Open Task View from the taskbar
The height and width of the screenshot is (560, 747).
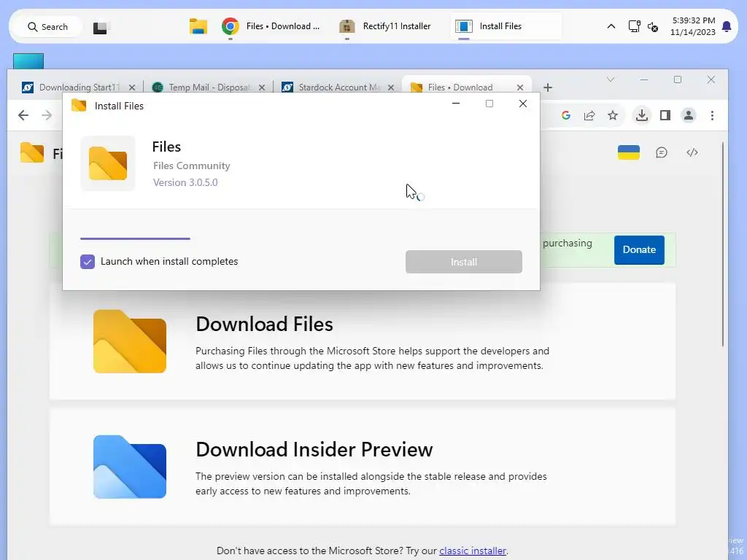pyautogui.click(x=101, y=27)
